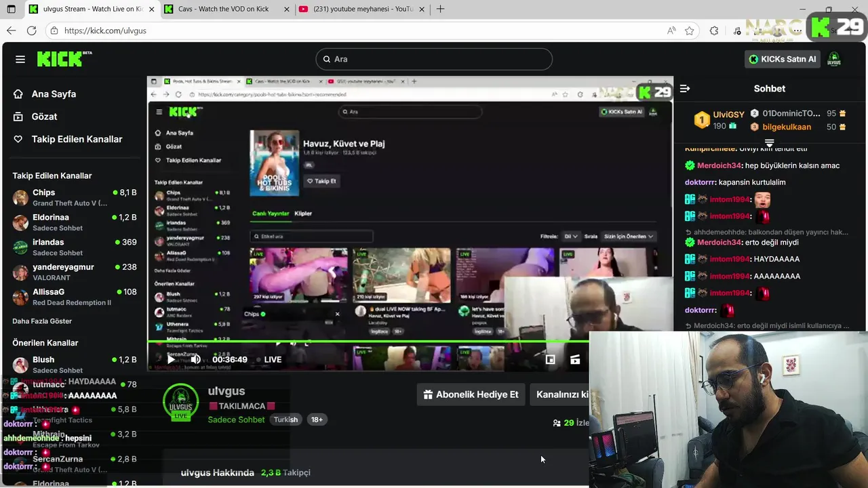Click the read aloud icon in address bar
868x488 pixels.
tap(671, 30)
